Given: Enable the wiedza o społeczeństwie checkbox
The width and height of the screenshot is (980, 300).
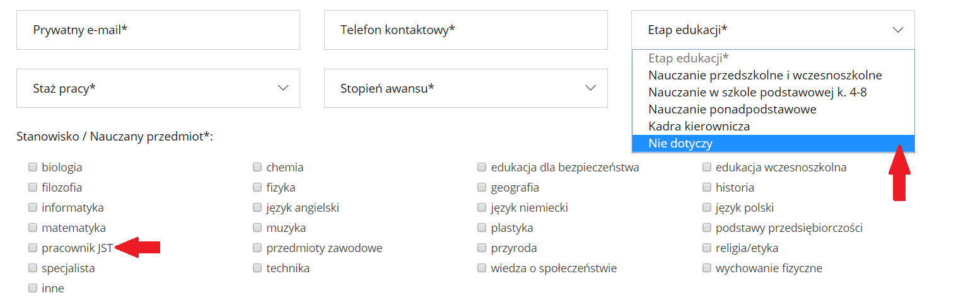Looking at the screenshot, I should (482, 268).
